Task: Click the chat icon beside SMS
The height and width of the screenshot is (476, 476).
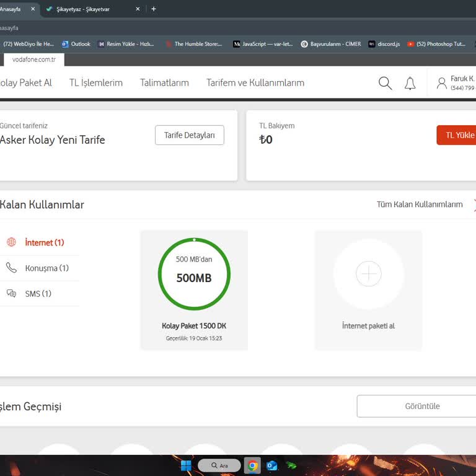Action: (x=11, y=293)
